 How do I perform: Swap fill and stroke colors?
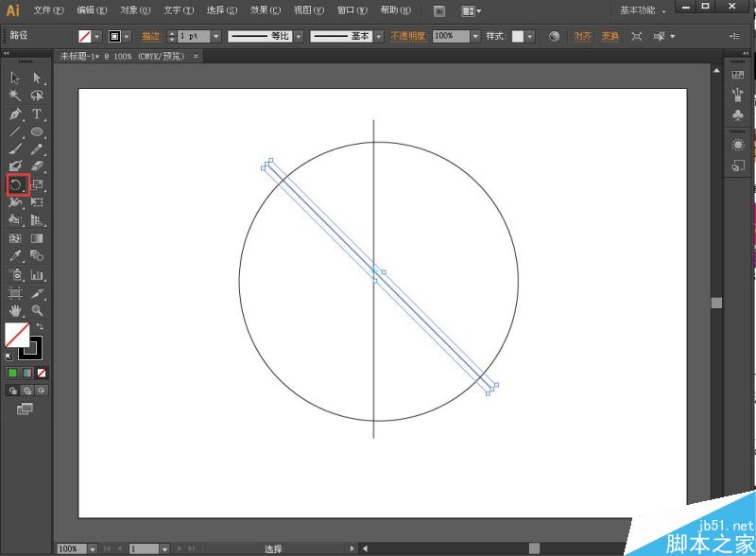click(x=40, y=327)
